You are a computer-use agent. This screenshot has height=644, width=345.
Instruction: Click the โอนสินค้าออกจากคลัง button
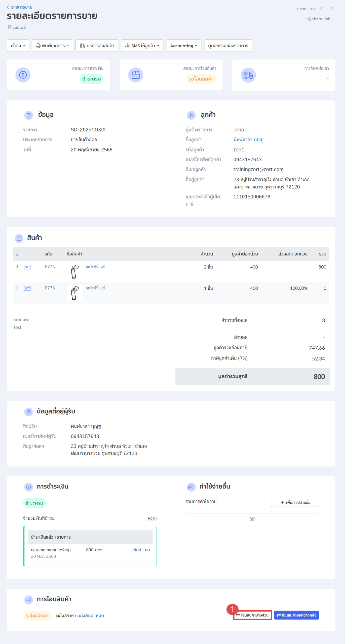tap(296, 615)
